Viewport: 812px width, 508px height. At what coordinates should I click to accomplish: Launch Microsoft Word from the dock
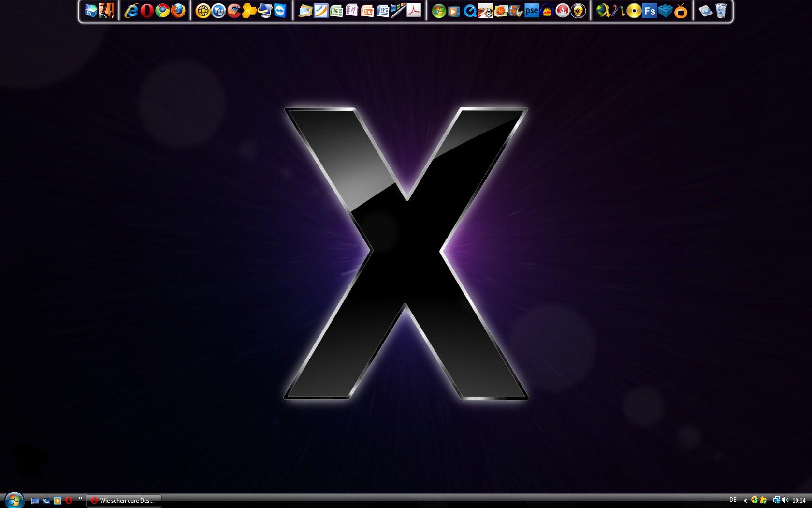pyautogui.click(x=383, y=11)
